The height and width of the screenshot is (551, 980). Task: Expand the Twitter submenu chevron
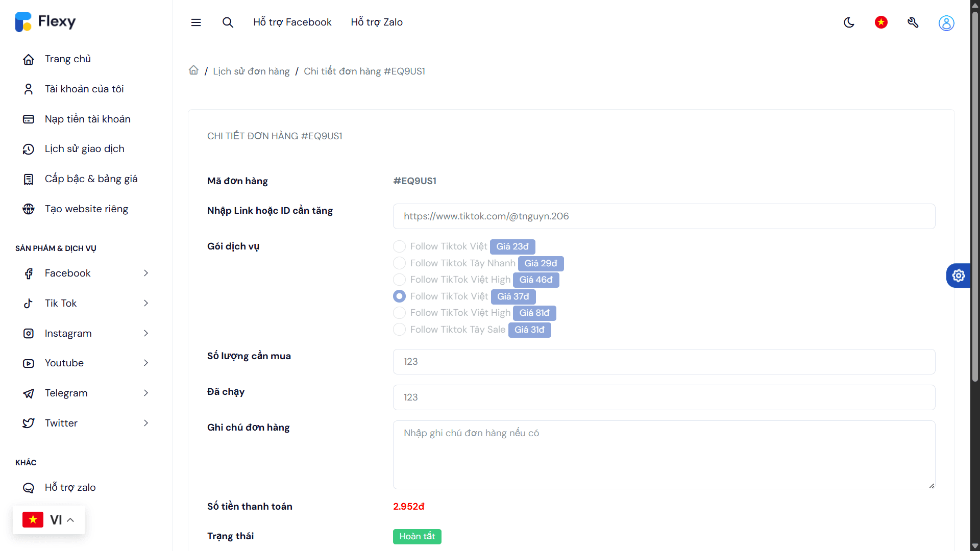[x=146, y=423]
